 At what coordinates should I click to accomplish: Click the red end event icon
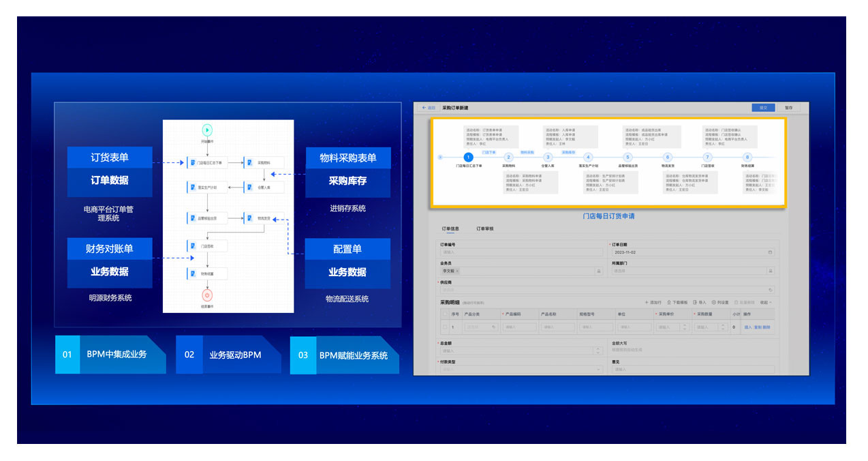coord(207,296)
